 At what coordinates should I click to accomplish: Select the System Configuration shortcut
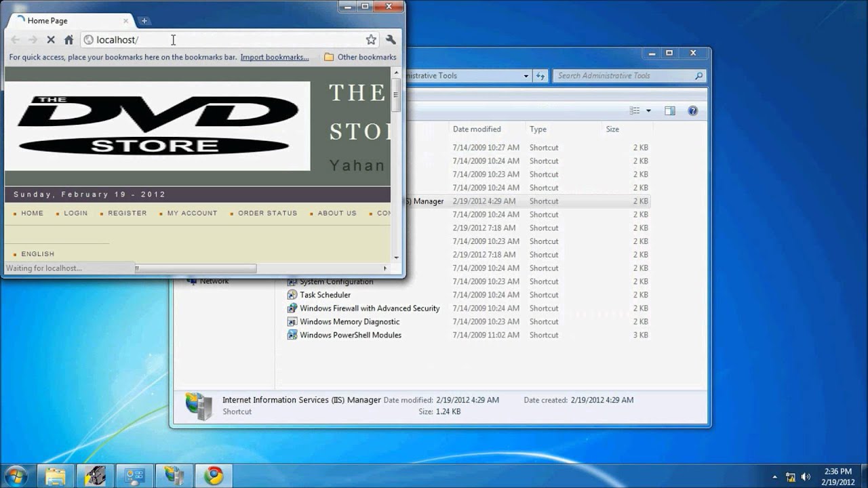[x=336, y=281]
